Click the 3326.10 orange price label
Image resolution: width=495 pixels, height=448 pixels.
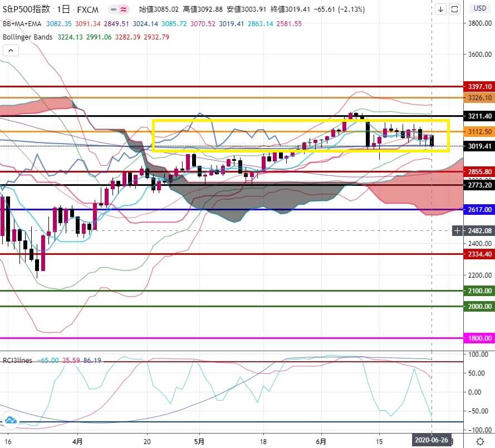tap(479, 98)
